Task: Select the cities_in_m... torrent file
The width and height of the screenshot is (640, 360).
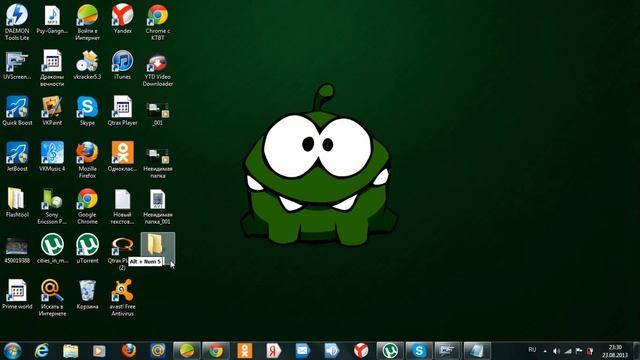Action: pos(52,248)
